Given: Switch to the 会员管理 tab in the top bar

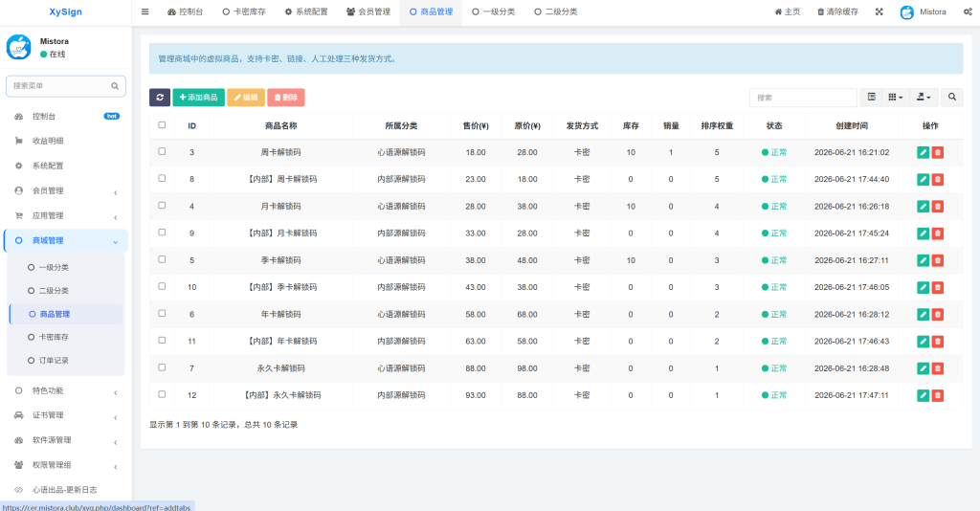Looking at the screenshot, I should 368,11.
